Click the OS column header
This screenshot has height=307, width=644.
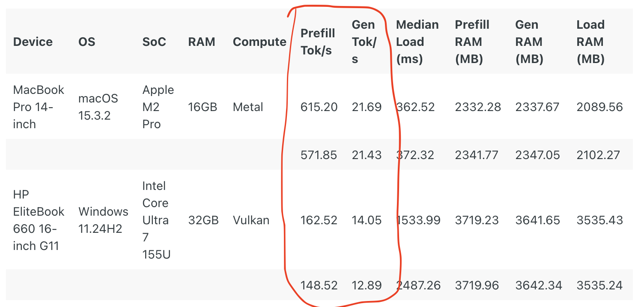(87, 42)
